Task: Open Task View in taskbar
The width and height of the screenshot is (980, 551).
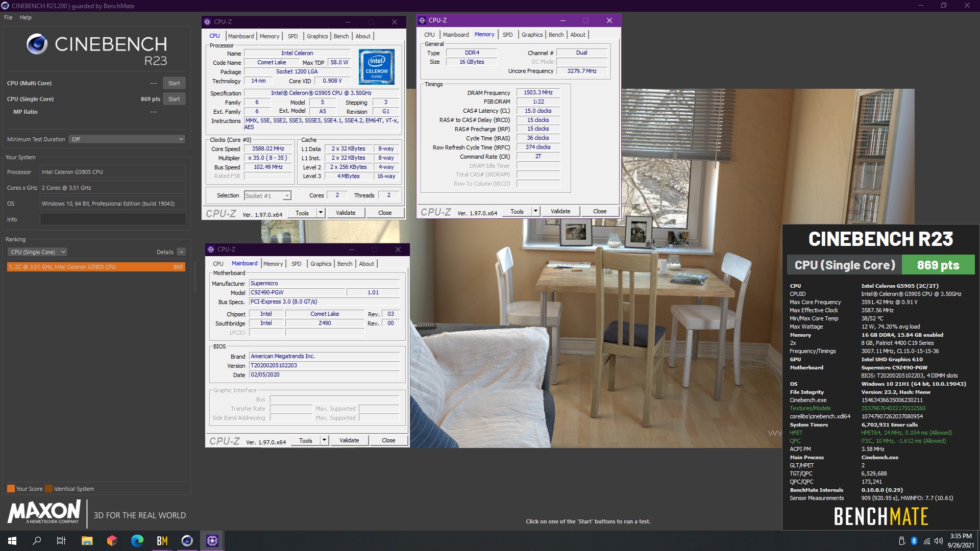Action: click(x=61, y=541)
